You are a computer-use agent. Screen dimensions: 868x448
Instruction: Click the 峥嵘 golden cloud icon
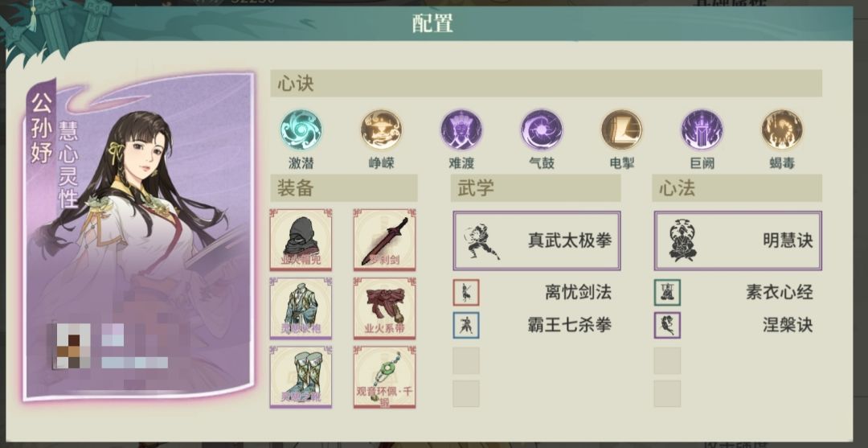(x=381, y=130)
